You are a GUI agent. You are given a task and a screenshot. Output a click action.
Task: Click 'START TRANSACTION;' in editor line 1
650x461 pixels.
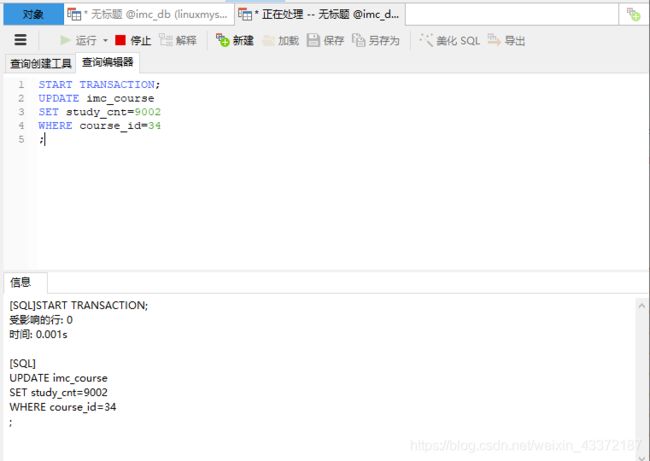(x=99, y=85)
